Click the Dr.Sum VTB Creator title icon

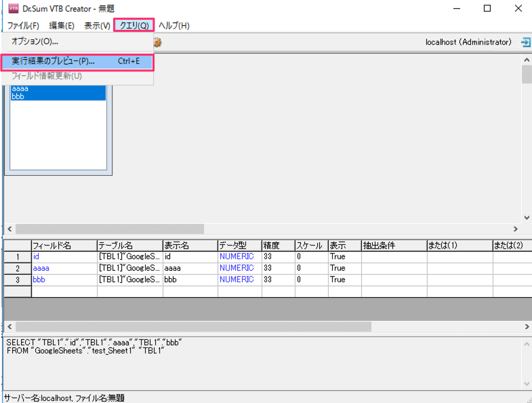[14, 8]
